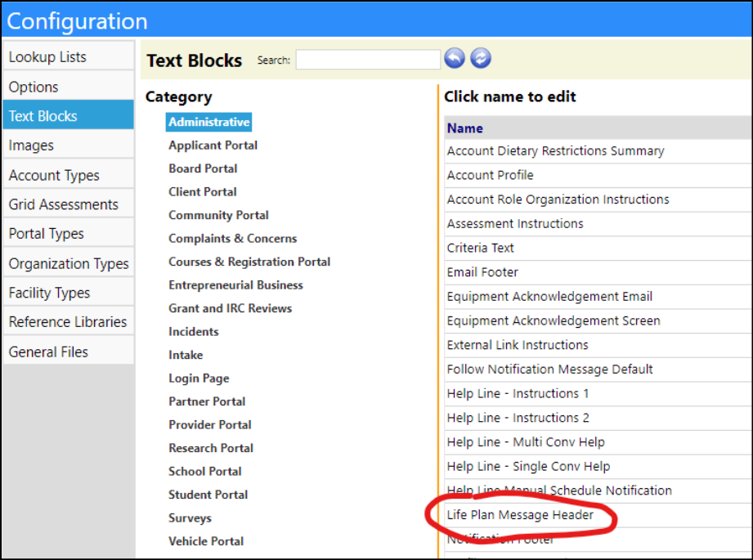The height and width of the screenshot is (560, 753).
Task: Click the blue refresh icon
Action: point(481,59)
